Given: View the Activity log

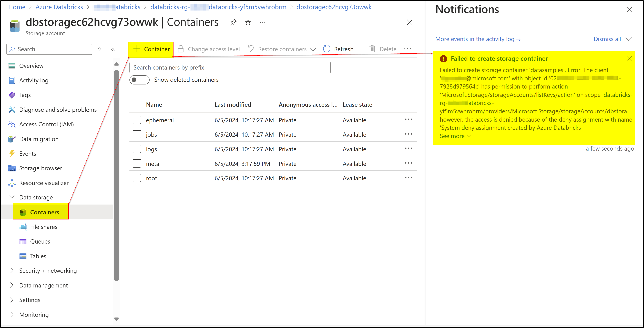Looking at the screenshot, I should point(34,80).
